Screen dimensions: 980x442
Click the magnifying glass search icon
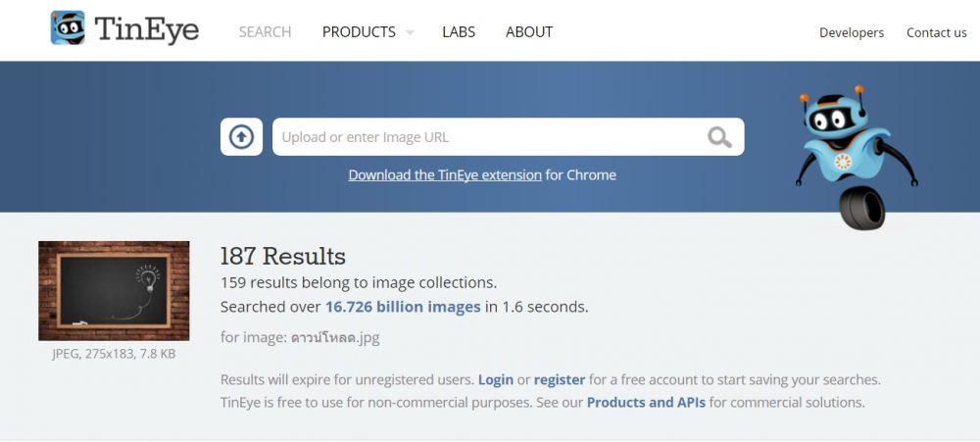tap(719, 137)
